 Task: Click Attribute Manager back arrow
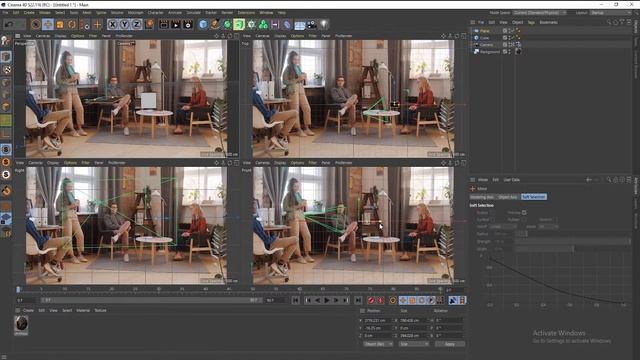[x=589, y=180]
